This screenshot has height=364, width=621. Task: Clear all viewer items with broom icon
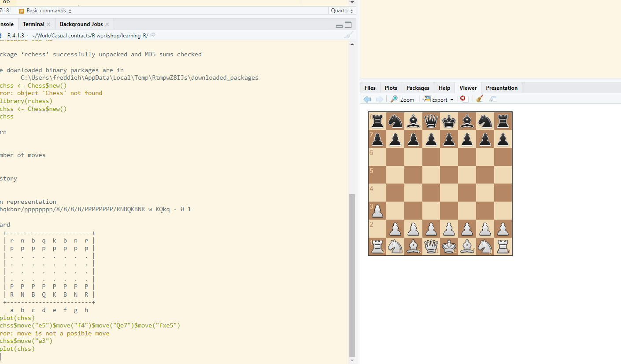point(480,99)
